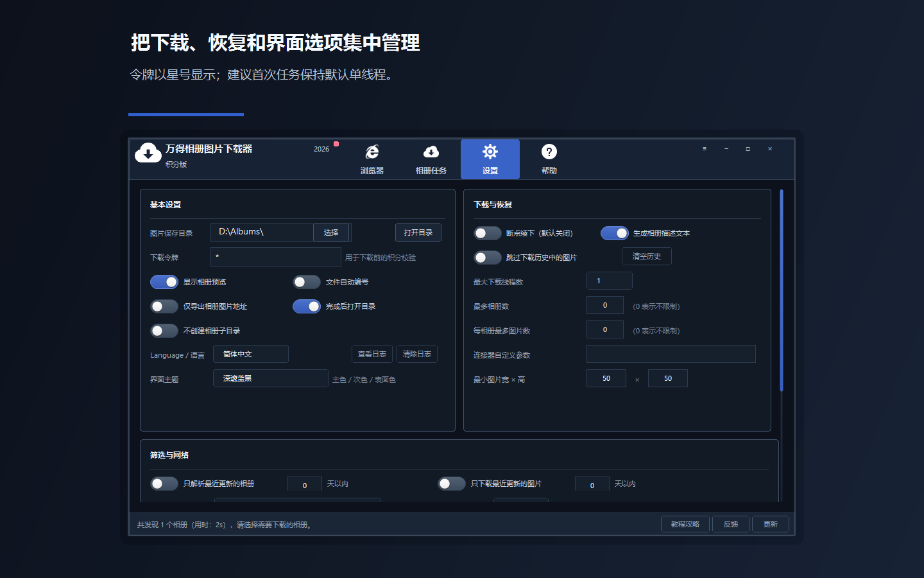This screenshot has width=924, height=578.
Task: Disable 完成后打开目录 switch
Action: point(307,306)
